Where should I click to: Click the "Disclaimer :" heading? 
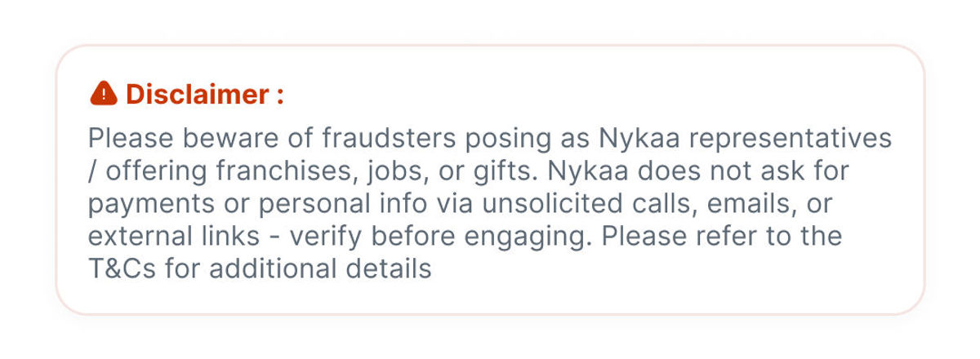(204, 95)
